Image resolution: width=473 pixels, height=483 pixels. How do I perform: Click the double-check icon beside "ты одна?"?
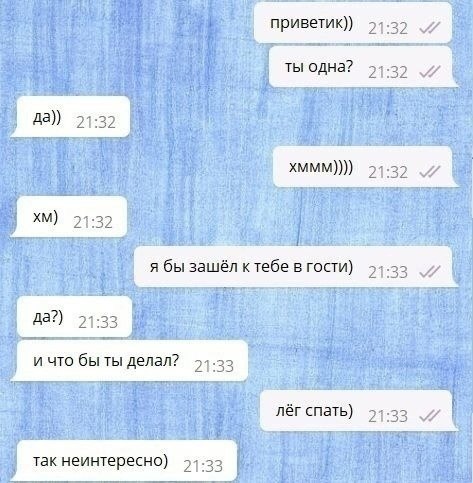coord(430,72)
